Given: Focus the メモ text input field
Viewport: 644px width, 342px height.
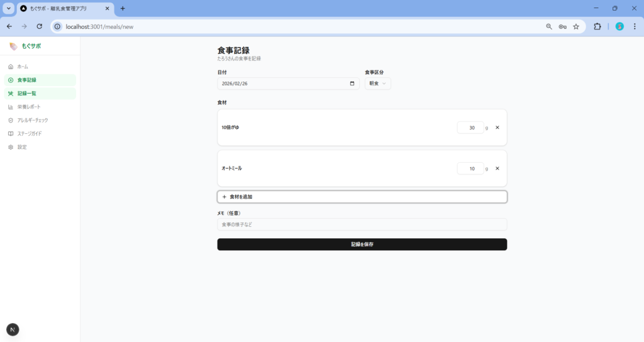Looking at the screenshot, I should click(362, 224).
